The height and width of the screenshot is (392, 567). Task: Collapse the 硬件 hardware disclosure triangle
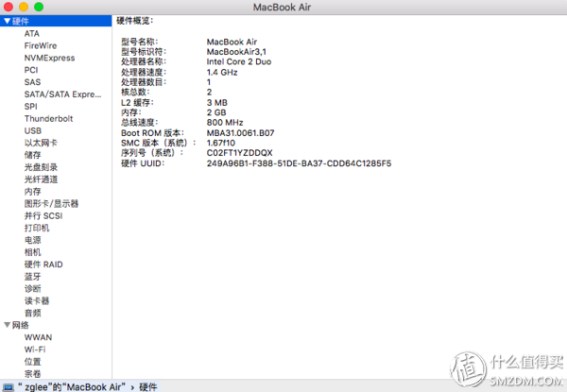pos(7,22)
